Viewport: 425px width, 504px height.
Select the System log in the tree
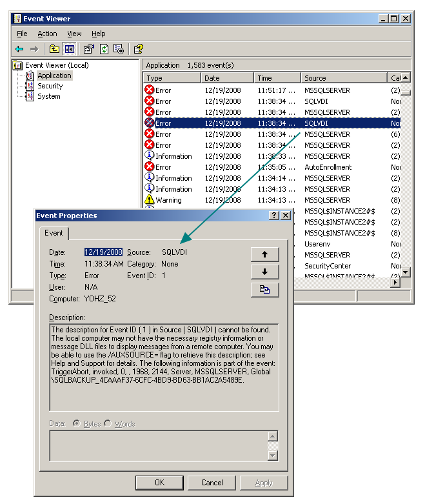[48, 96]
